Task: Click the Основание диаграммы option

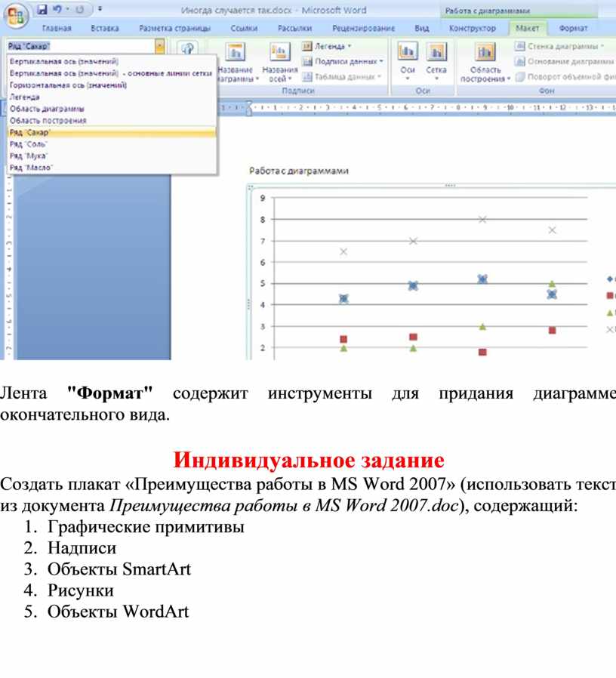Action: [x=565, y=61]
